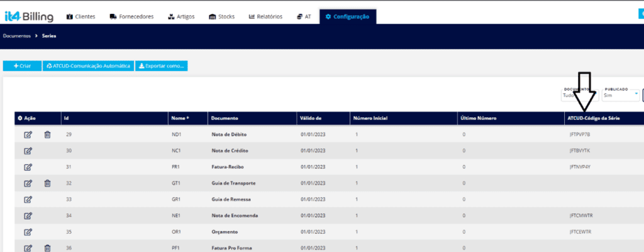644x252 pixels.
Task: Open the Publicado filter dropdown
Action: pos(620,95)
